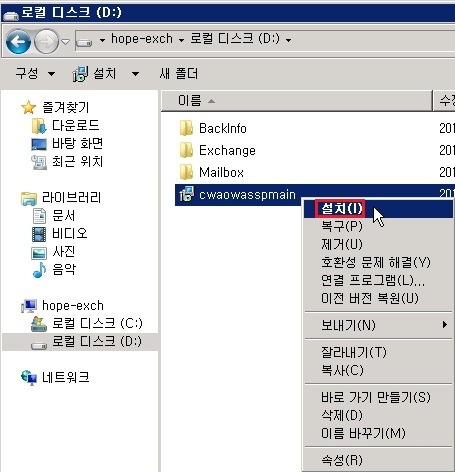Select the cwaowasspmain installer file

pos(247,194)
